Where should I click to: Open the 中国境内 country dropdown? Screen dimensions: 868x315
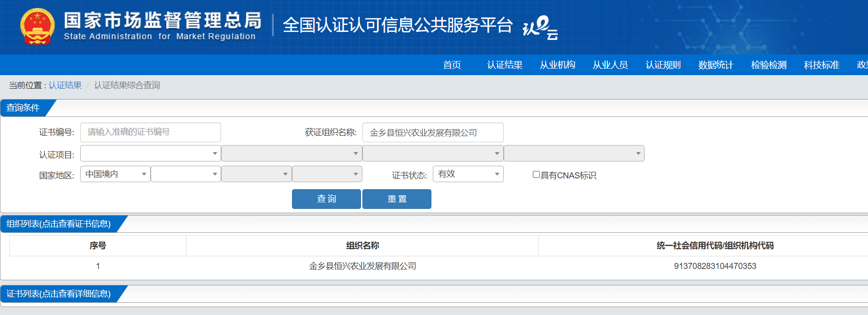115,174
